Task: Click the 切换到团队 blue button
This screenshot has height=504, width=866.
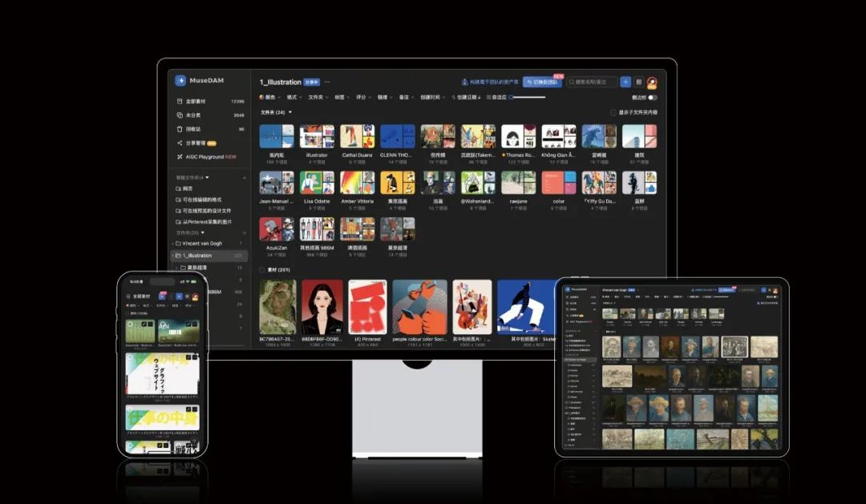Action: [542, 82]
